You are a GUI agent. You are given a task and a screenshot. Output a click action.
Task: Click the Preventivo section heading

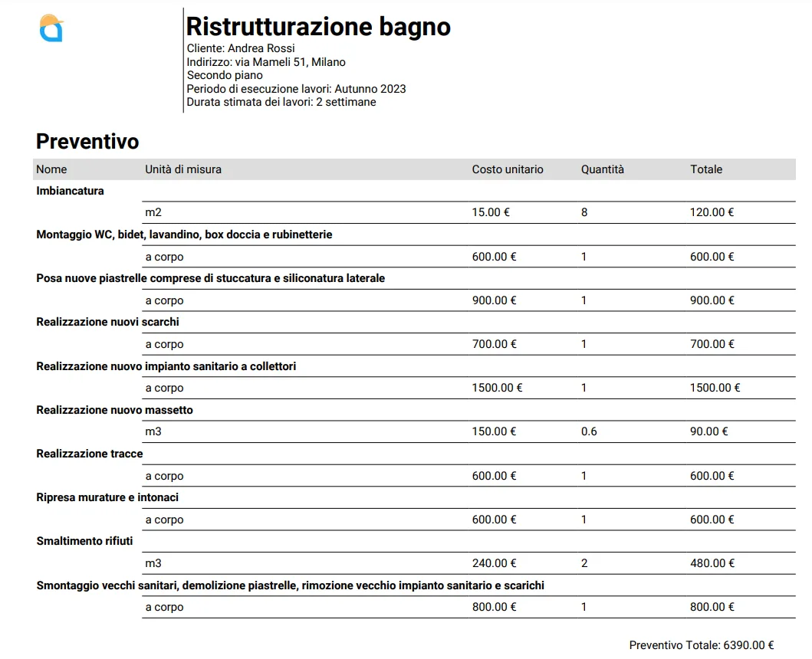click(87, 142)
